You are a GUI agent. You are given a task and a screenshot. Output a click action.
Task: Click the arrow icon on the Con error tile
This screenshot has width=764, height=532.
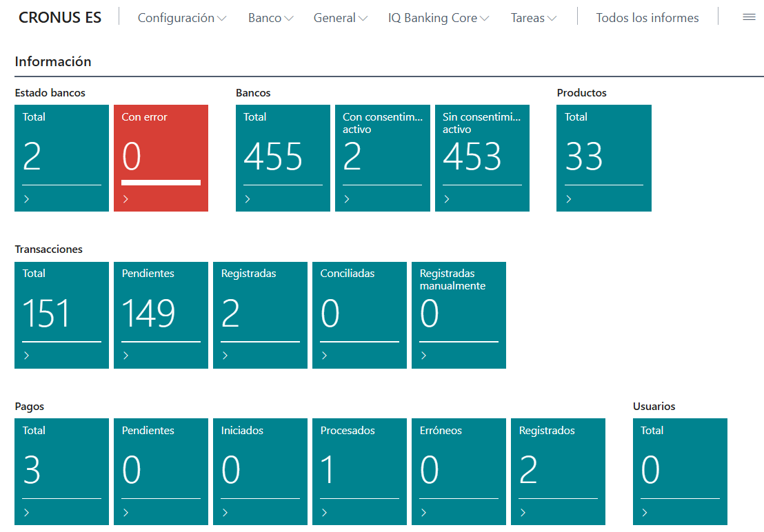point(126,199)
